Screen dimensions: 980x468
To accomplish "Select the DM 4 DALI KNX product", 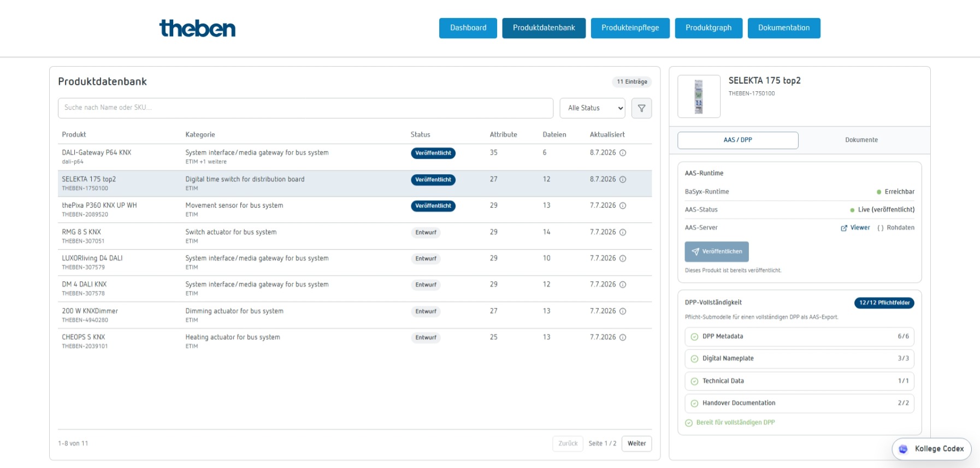I will 355,288.
